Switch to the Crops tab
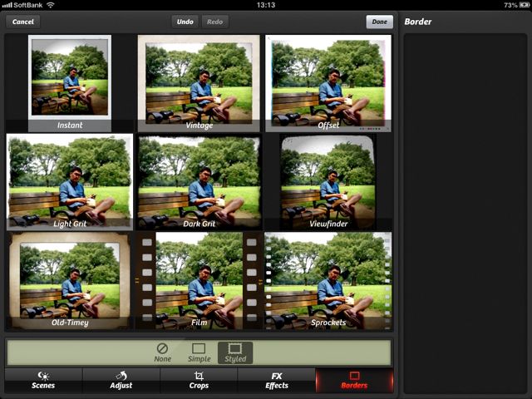 pos(199,381)
